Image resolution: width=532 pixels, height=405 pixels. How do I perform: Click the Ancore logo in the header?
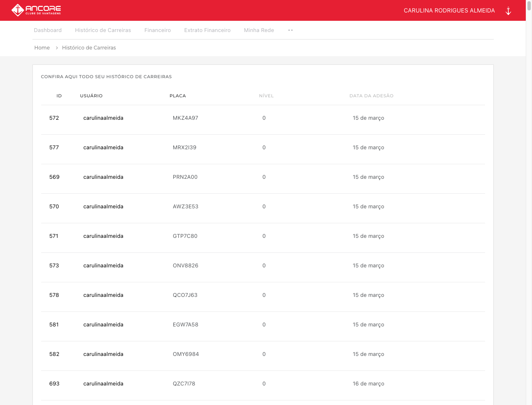tap(36, 10)
